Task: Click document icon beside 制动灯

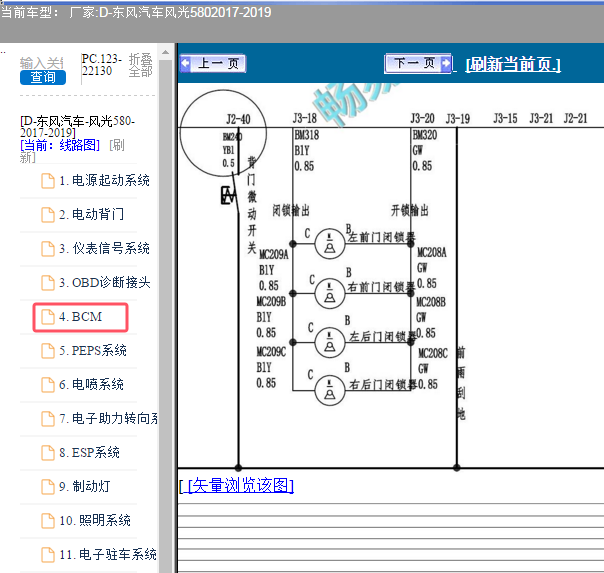Action: pyautogui.click(x=48, y=487)
